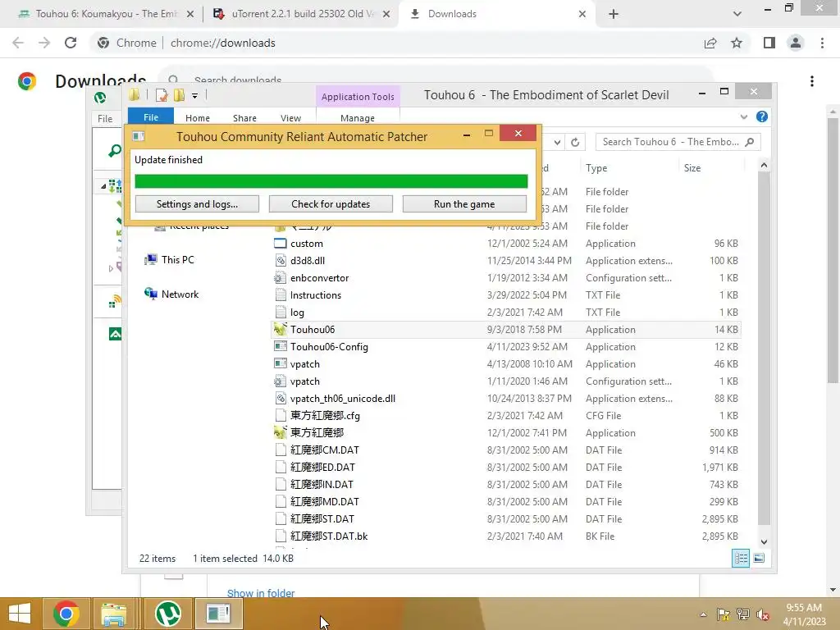Viewport: 840px width, 630px height.
Task: Click Run the game in the patcher
Action: point(464,204)
